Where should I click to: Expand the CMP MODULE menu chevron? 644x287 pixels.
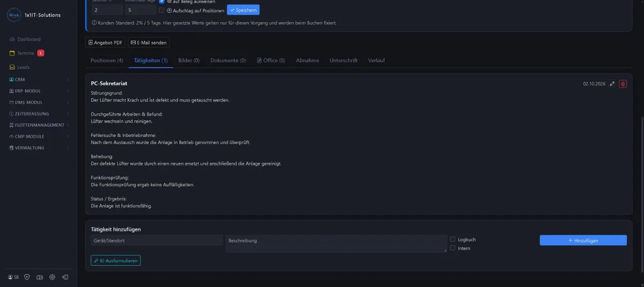pos(68,136)
